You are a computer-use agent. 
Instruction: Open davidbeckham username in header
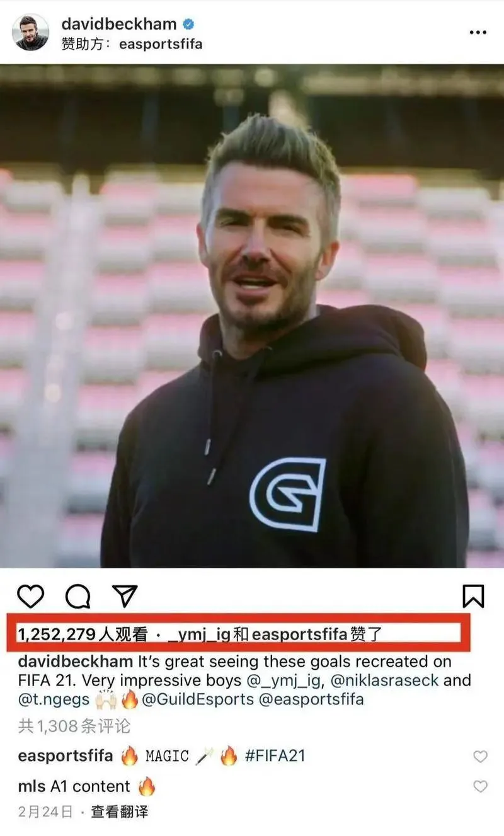coord(119,25)
